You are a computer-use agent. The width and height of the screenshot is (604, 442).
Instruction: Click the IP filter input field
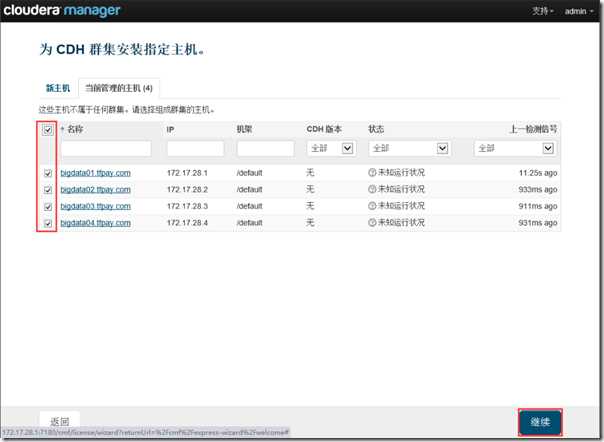(195, 148)
